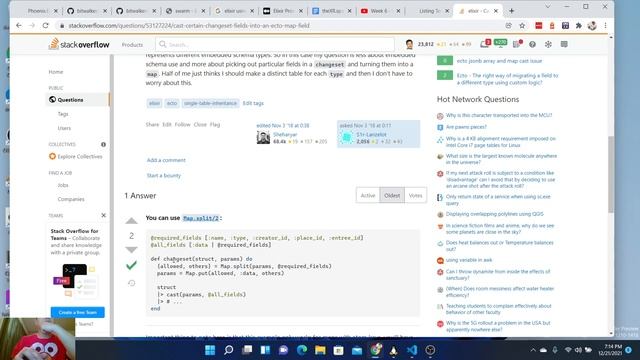The image size is (640, 360).
Task: Show hidden system tray icons chevron
Action: [x=533, y=350]
